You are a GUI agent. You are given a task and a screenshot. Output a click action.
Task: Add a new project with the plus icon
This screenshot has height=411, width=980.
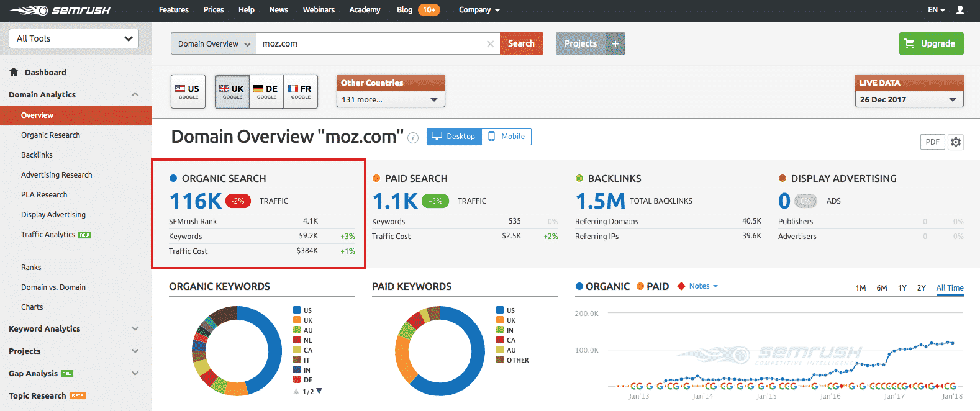[615, 43]
